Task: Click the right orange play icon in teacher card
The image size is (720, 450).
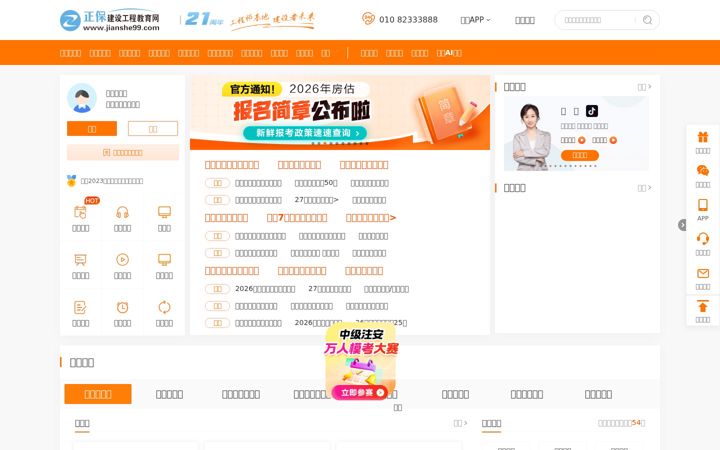Action: [x=613, y=140]
